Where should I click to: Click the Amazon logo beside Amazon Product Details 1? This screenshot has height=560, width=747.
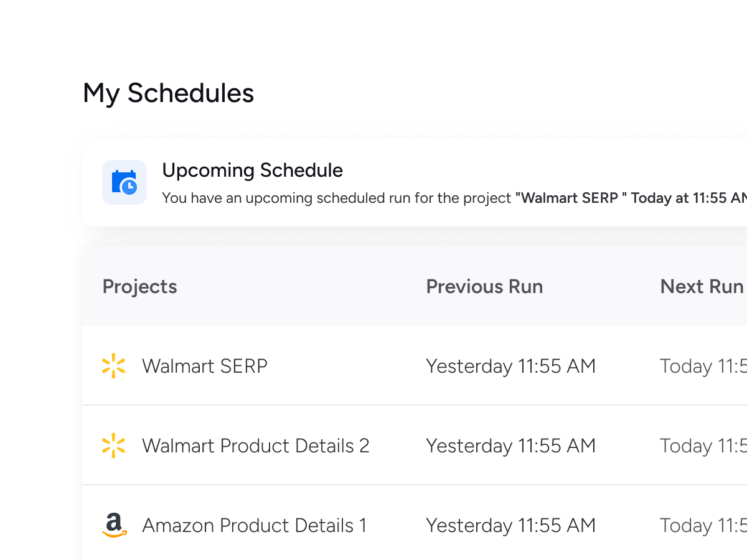click(114, 525)
